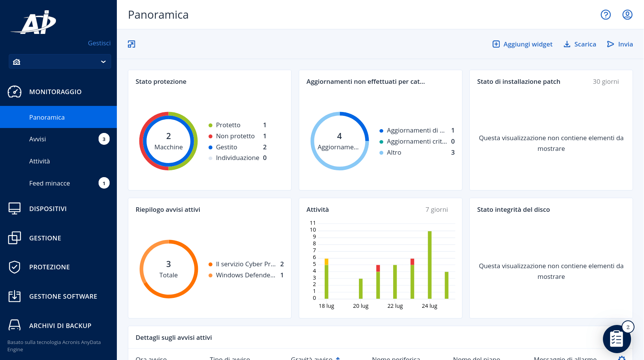Sort by Gravità avviso column arrow
The image size is (644, 360).
pos(338,358)
